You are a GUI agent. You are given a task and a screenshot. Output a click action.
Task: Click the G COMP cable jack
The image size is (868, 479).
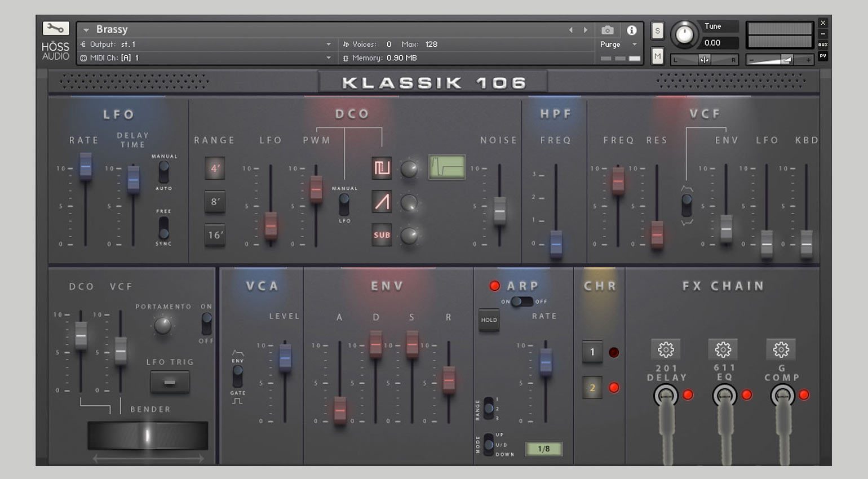[782, 396]
